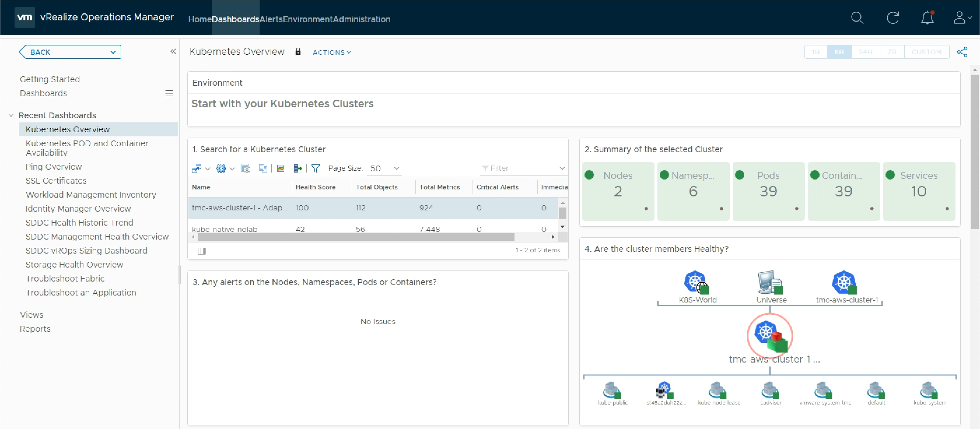
Task: Open the ACTIONS dropdown
Action: point(332,52)
